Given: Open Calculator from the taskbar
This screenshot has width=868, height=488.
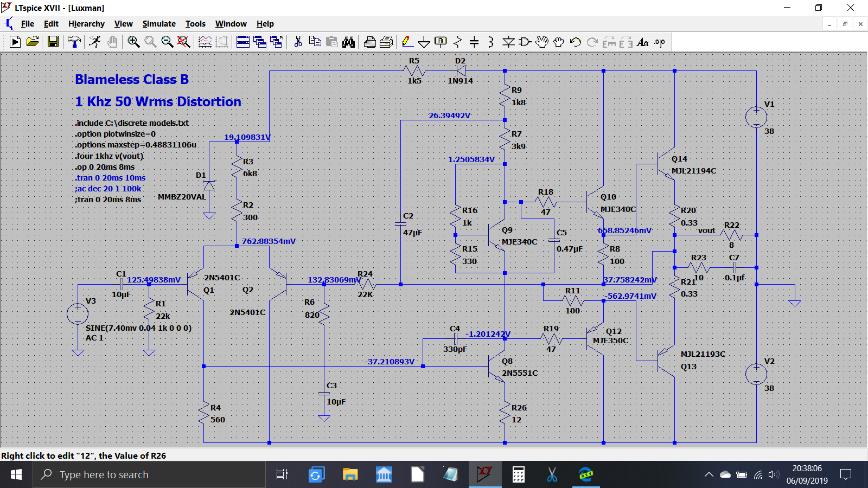Looking at the screenshot, I should click(x=518, y=474).
